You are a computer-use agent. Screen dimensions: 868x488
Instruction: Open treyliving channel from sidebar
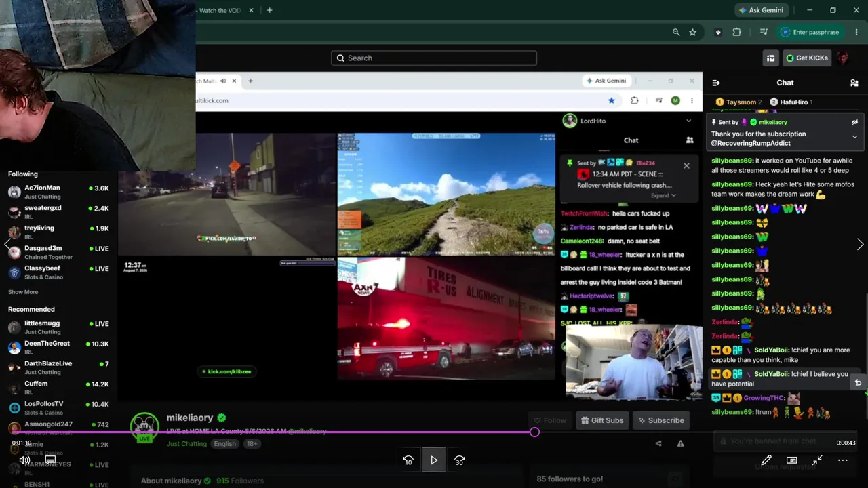tap(58, 232)
